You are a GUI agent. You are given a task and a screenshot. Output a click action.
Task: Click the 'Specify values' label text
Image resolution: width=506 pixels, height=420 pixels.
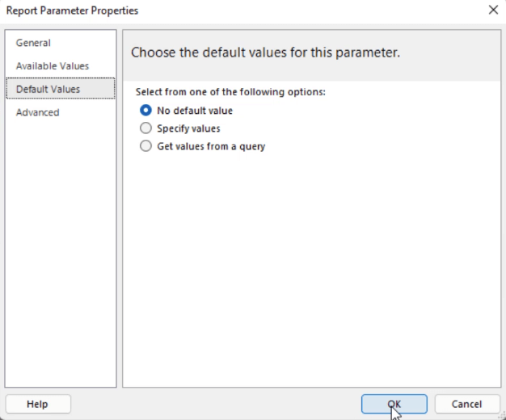click(188, 128)
